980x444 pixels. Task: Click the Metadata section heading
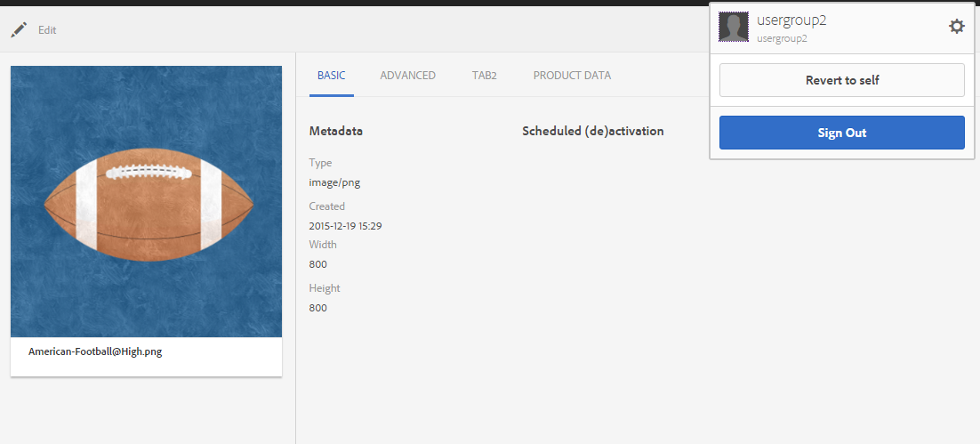[x=335, y=131]
